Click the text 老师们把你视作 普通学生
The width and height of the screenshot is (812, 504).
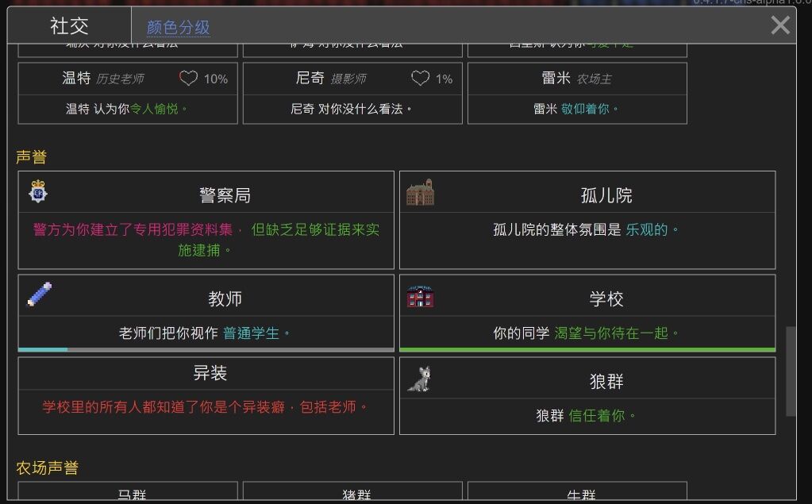pos(204,333)
